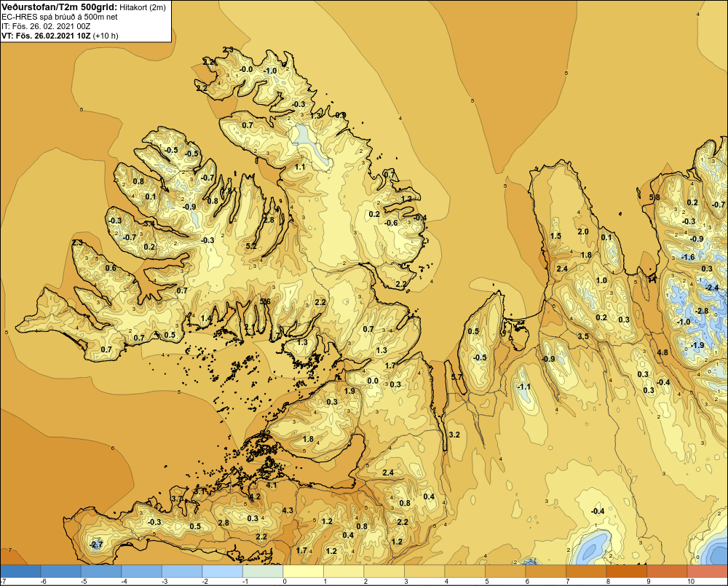Click the '-1.1' temperature value on the map
This screenshot has height=586, width=728.
pyautogui.click(x=523, y=387)
